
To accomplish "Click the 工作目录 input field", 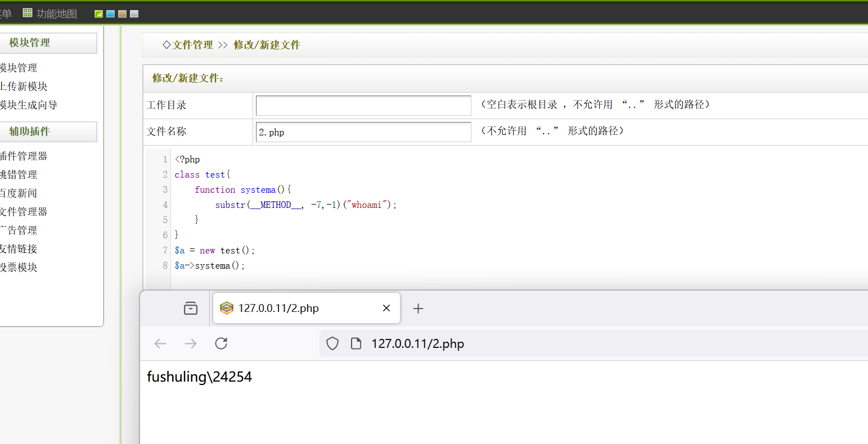I will pyautogui.click(x=363, y=106).
